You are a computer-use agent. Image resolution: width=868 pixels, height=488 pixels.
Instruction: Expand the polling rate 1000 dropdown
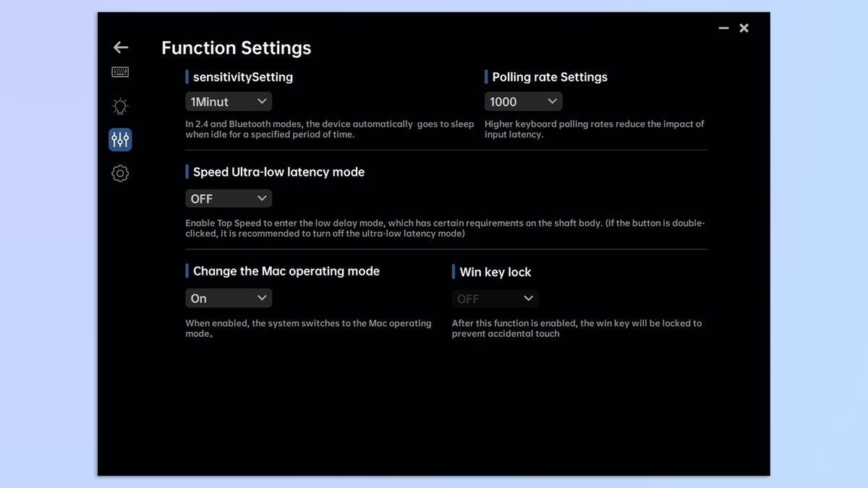523,102
